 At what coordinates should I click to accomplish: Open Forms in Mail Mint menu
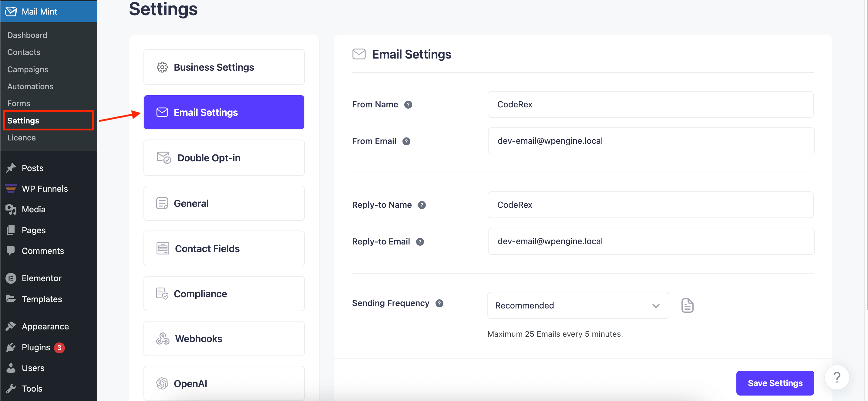pos(19,103)
